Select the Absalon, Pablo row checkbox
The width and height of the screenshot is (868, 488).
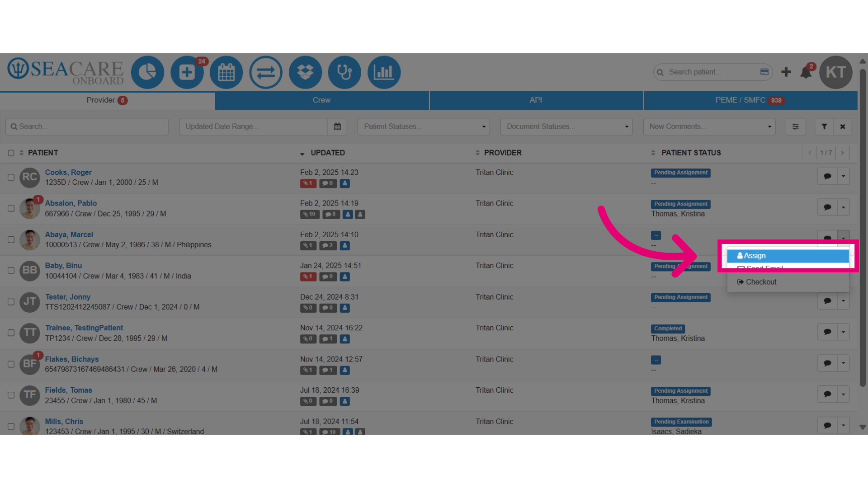click(x=11, y=208)
